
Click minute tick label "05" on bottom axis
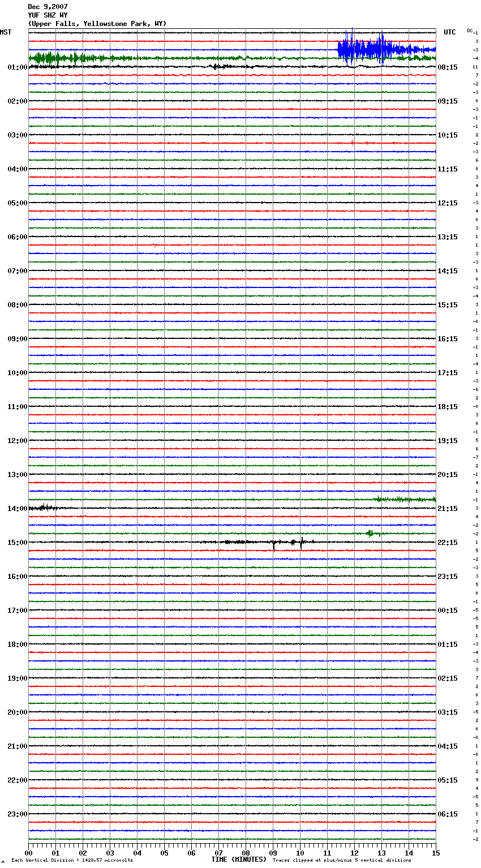click(164, 853)
